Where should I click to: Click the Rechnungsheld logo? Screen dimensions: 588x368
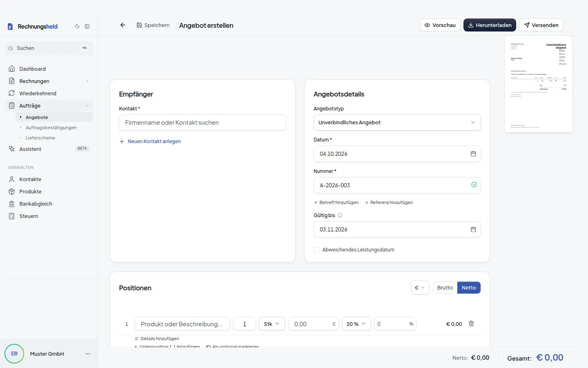pyautogui.click(x=33, y=27)
